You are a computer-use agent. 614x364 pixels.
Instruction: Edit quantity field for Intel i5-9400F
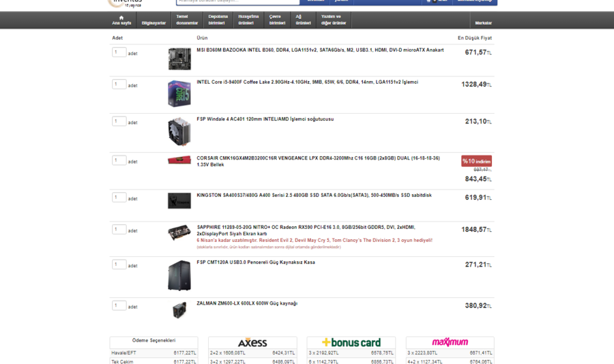pyautogui.click(x=119, y=84)
